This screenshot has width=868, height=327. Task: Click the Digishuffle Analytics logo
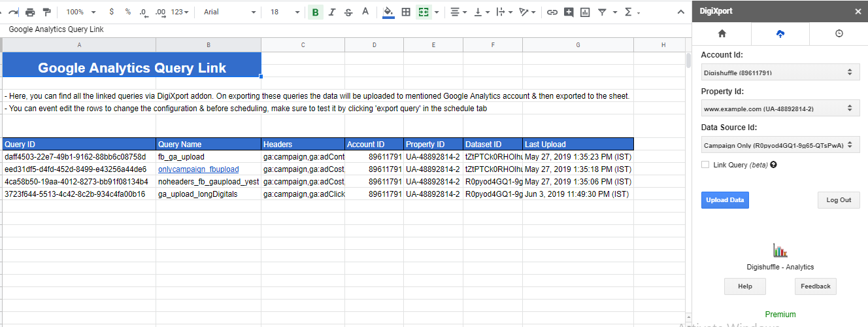(x=780, y=250)
